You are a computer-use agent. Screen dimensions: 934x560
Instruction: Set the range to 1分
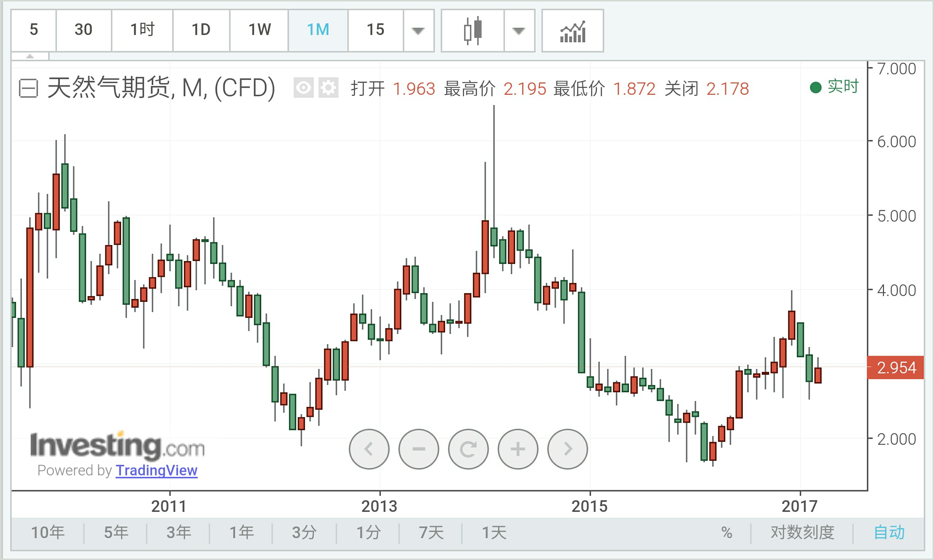coord(368,532)
